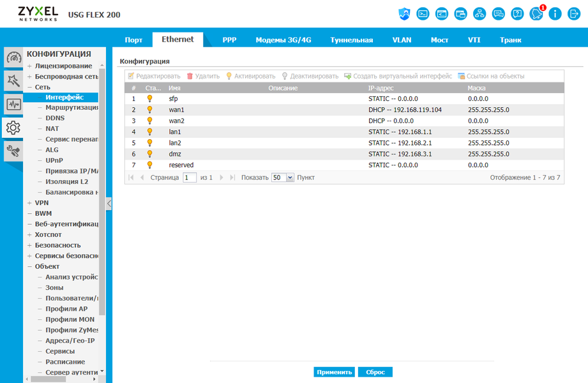Toggle status bulb for lan2 interface
The image size is (588, 383).
click(x=149, y=142)
